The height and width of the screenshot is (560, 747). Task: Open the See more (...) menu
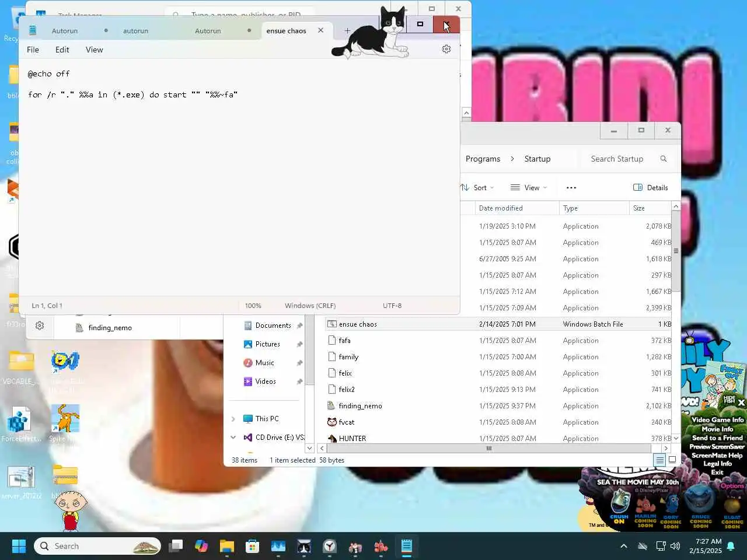tap(571, 187)
